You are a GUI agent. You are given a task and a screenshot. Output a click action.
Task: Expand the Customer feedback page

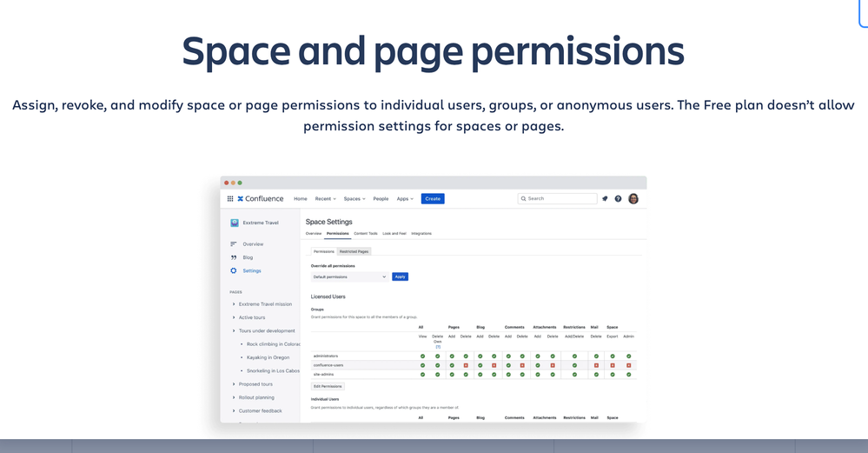point(234,411)
